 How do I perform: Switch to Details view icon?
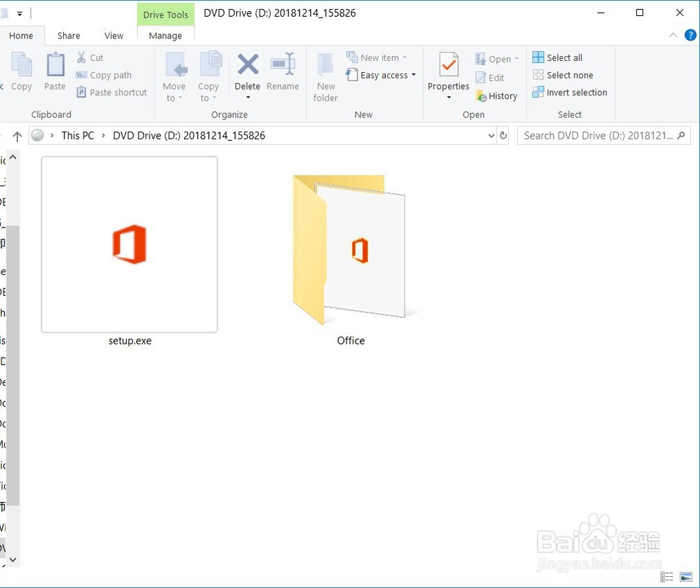(667, 576)
